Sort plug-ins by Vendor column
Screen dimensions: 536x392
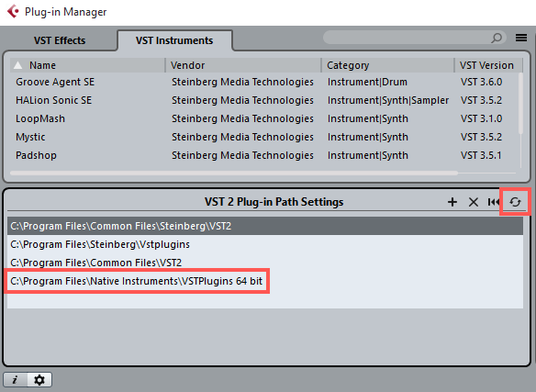coord(243,65)
